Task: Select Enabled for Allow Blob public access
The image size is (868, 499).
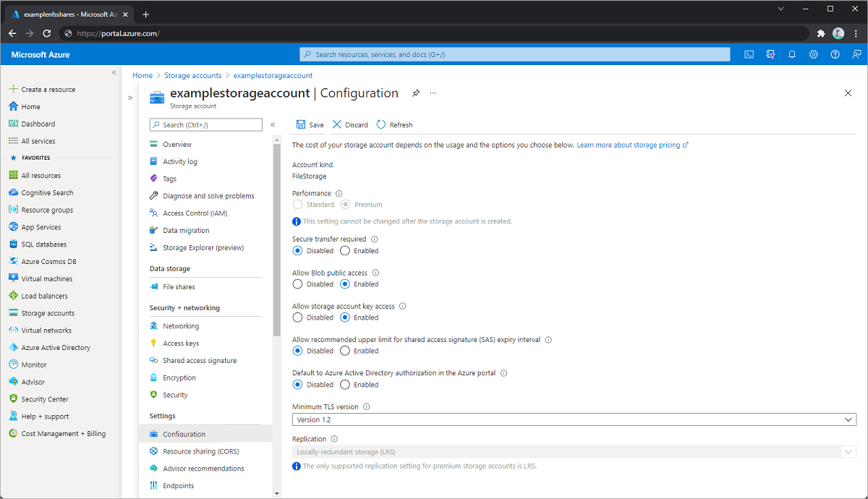Action: click(x=345, y=284)
